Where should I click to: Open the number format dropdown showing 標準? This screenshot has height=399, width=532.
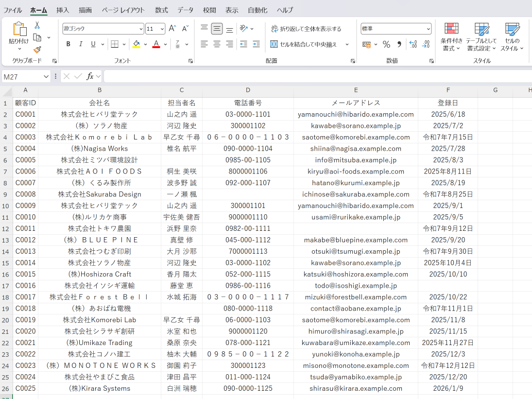point(428,29)
